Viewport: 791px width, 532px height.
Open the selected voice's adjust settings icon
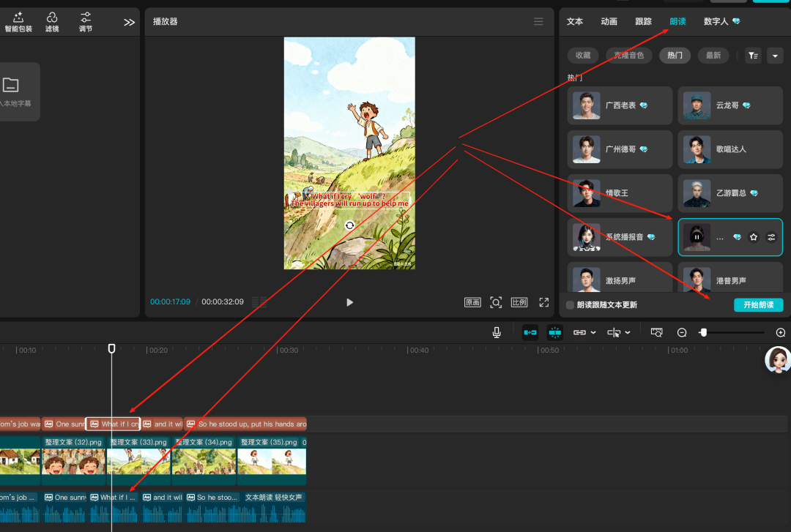coord(771,237)
